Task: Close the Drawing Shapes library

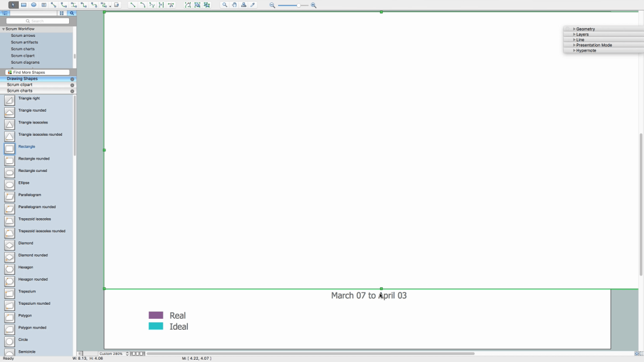Action: [72, 79]
